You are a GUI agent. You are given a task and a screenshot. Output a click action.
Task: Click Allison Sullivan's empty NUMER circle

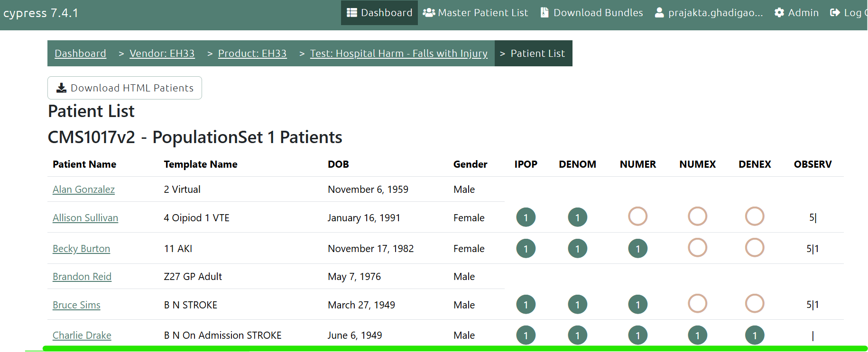click(x=637, y=217)
